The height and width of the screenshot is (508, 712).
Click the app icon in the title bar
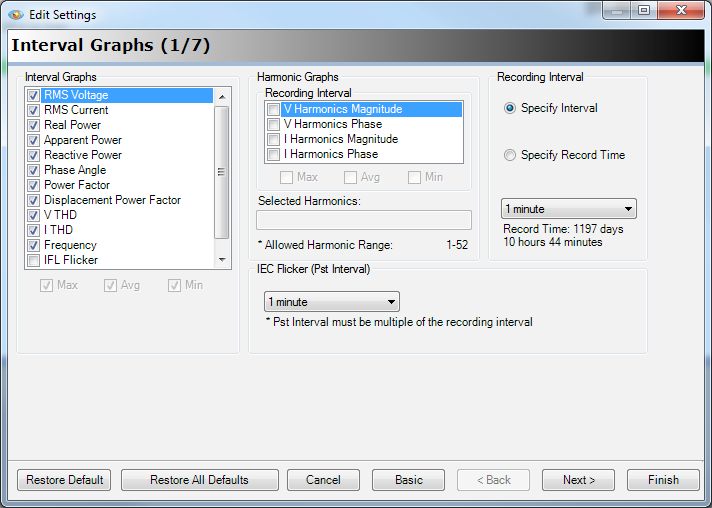(16, 15)
